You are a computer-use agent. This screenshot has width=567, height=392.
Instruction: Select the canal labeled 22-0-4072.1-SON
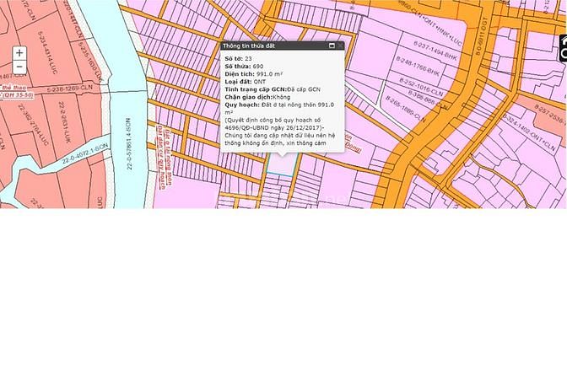[x=85, y=154]
